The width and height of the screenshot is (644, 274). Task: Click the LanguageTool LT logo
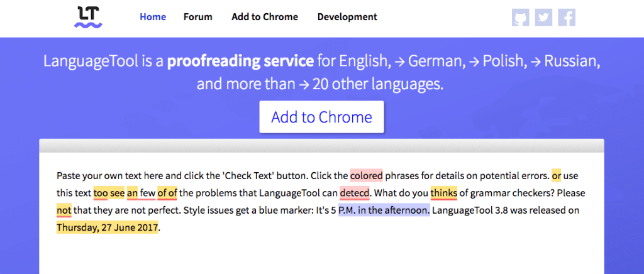[x=88, y=17]
